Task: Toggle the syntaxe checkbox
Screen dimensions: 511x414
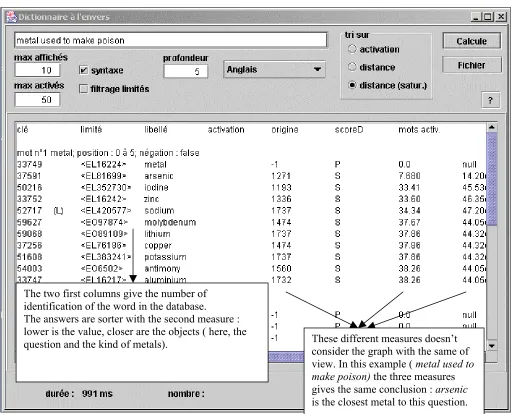Action: pyautogui.click(x=83, y=70)
